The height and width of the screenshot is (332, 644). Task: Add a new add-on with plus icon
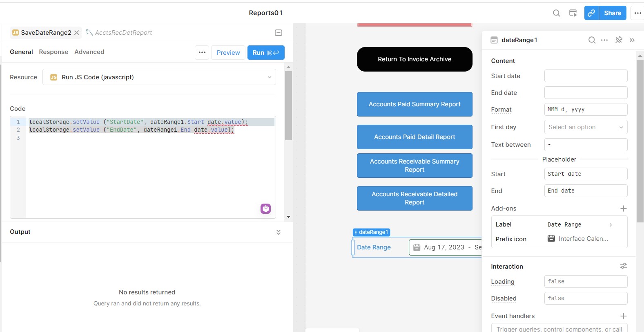tap(623, 209)
